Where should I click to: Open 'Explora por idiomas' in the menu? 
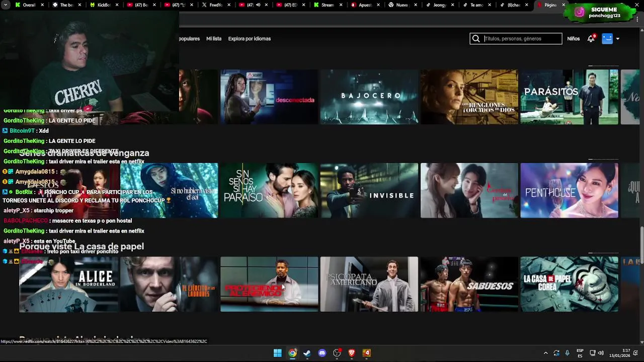(x=250, y=39)
